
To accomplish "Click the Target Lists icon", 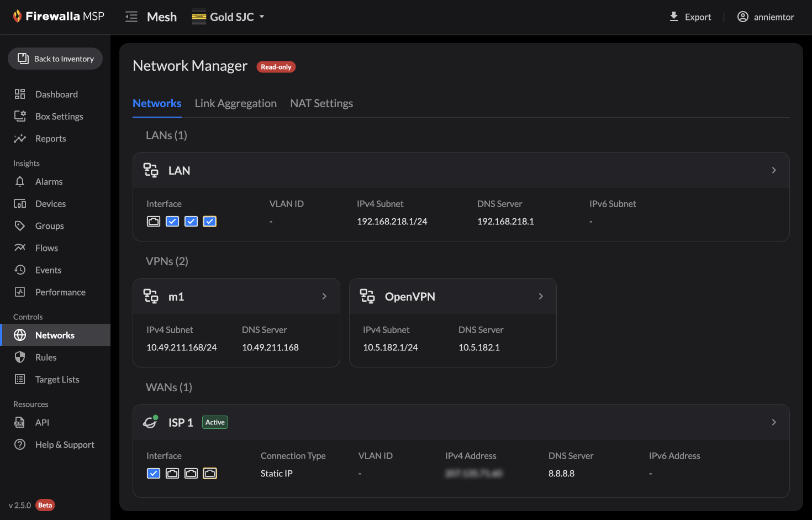I will pos(20,379).
